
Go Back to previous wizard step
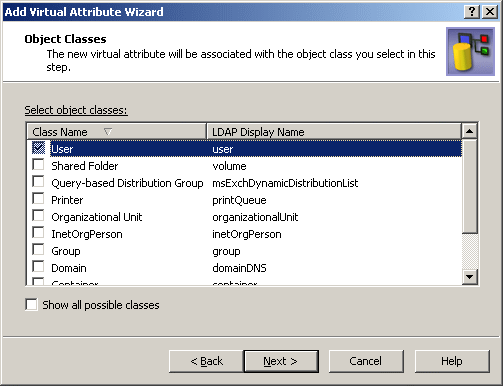pos(206,361)
